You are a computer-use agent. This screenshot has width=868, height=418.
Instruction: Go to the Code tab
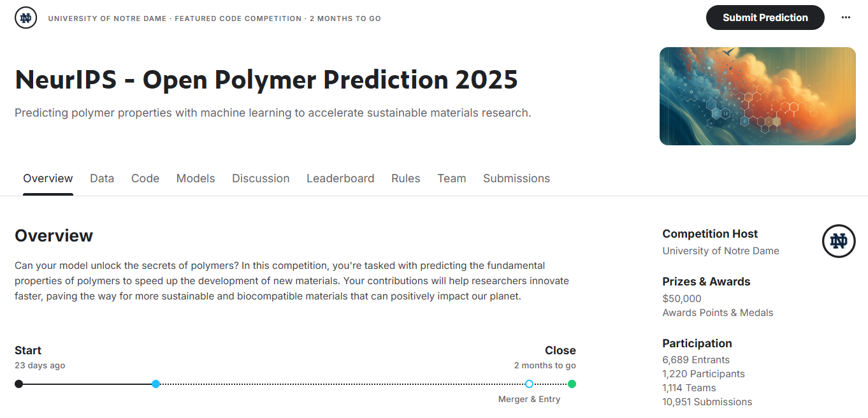coord(145,178)
